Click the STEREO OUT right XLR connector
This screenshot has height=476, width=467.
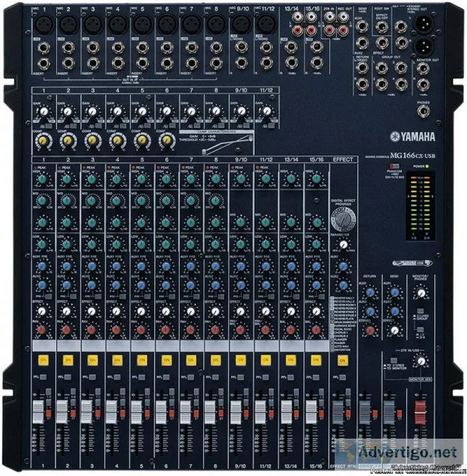point(423,47)
